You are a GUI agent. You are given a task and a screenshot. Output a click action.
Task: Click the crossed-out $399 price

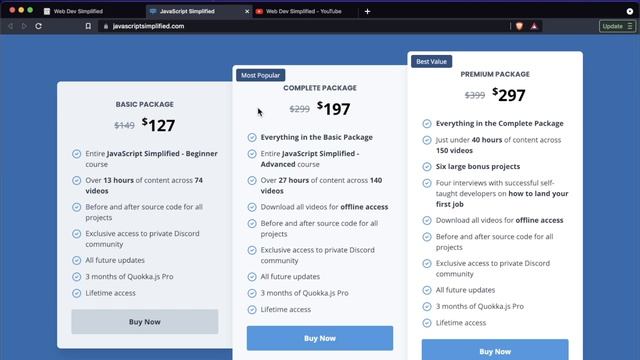pos(475,96)
